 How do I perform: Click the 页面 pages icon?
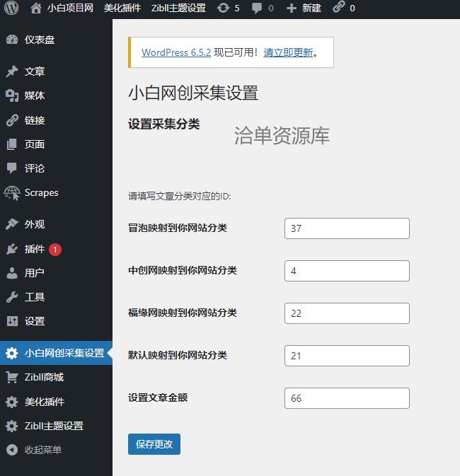[12, 144]
